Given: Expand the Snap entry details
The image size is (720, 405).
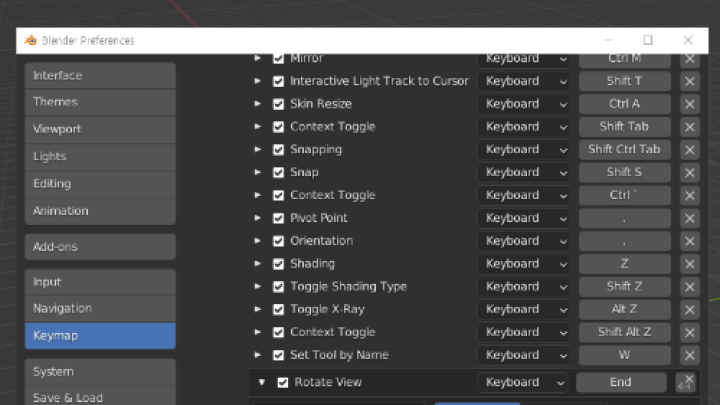Looking at the screenshot, I should tap(258, 172).
